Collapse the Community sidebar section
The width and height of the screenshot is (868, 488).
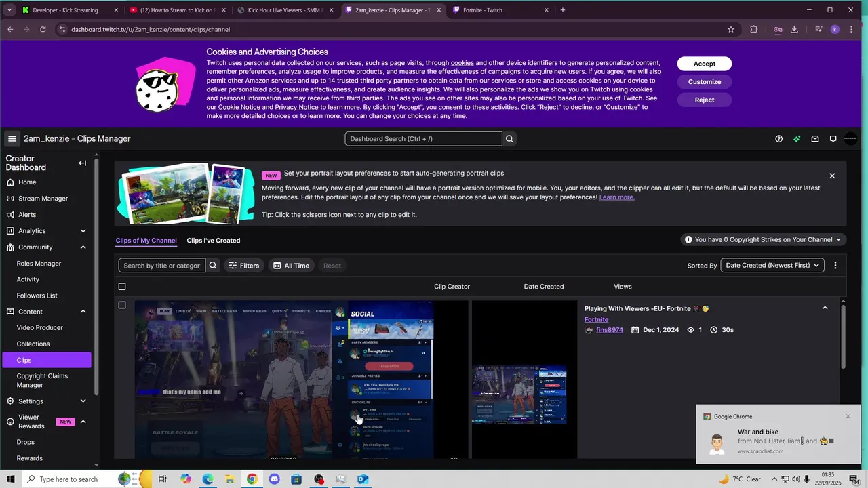pyautogui.click(x=83, y=247)
